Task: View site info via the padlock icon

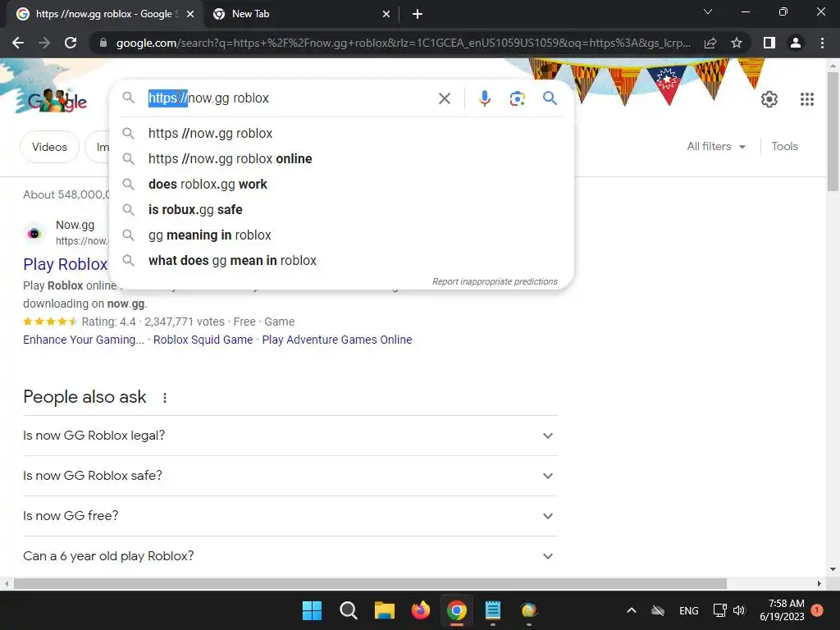Action: [103, 43]
